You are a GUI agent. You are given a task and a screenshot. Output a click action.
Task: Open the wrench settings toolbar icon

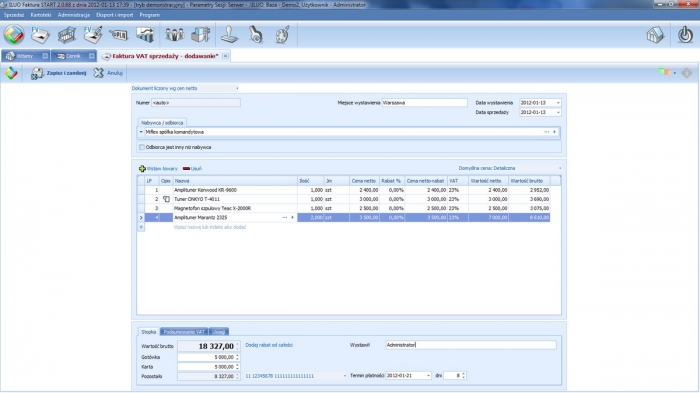pos(256,35)
